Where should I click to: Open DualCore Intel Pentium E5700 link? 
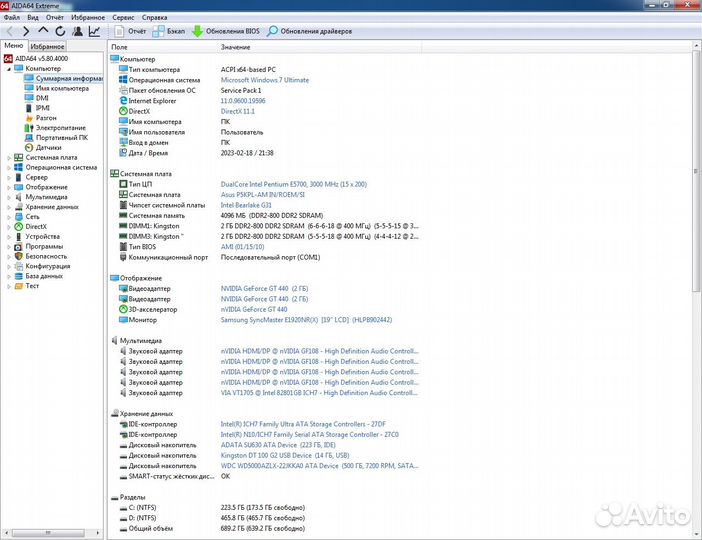(x=293, y=184)
